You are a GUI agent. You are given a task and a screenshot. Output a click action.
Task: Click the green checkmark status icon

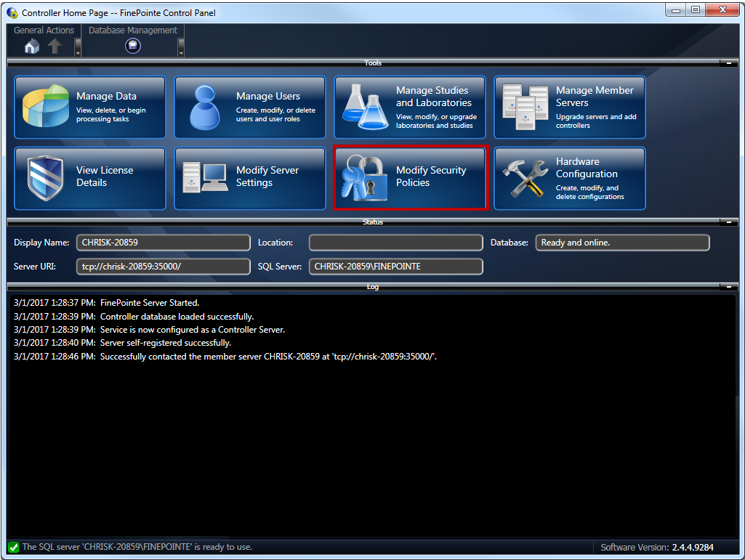pyautogui.click(x=14, y=547)
